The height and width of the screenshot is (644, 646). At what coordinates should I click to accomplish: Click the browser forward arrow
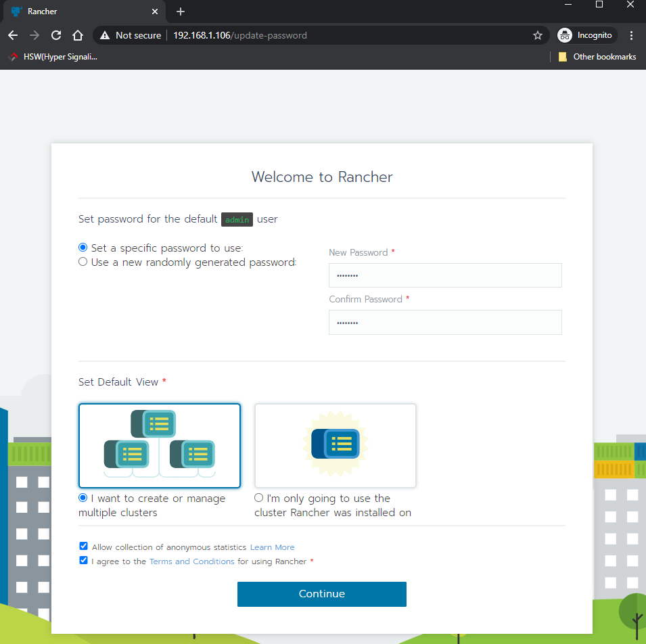pos(34,35)
